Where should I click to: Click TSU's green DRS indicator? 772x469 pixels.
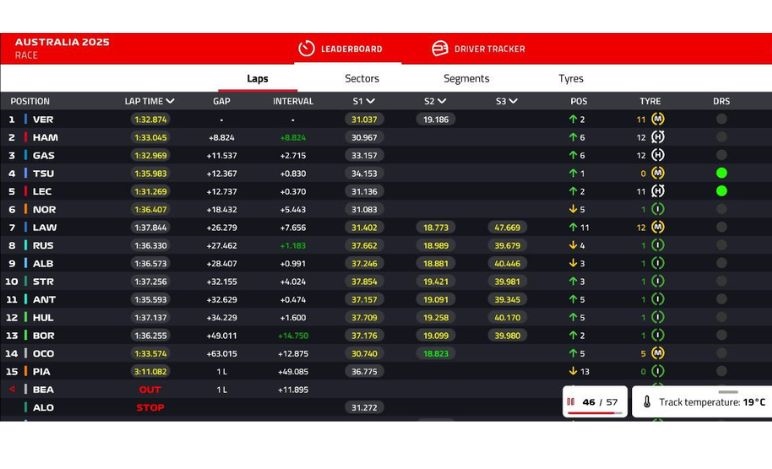pos(721,173)
